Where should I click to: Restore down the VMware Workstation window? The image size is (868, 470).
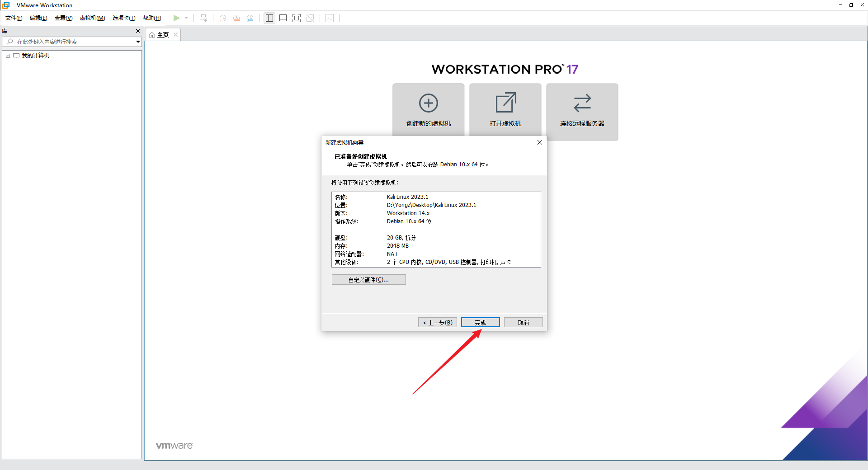point(851,5)
